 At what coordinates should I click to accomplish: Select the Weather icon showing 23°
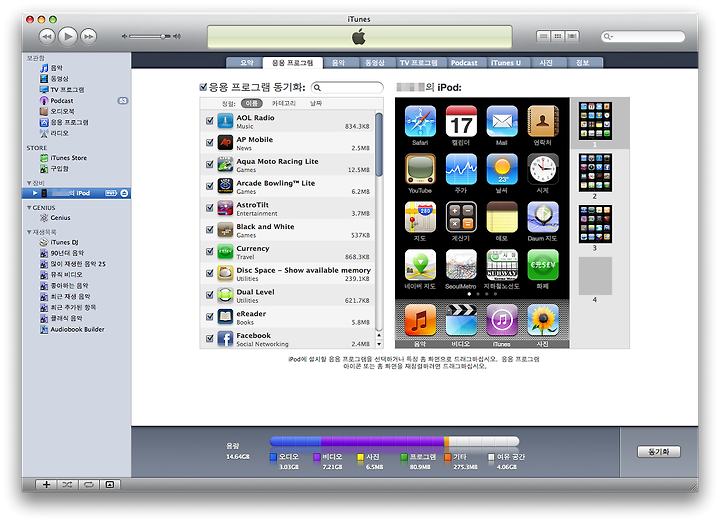pos(502,169)
